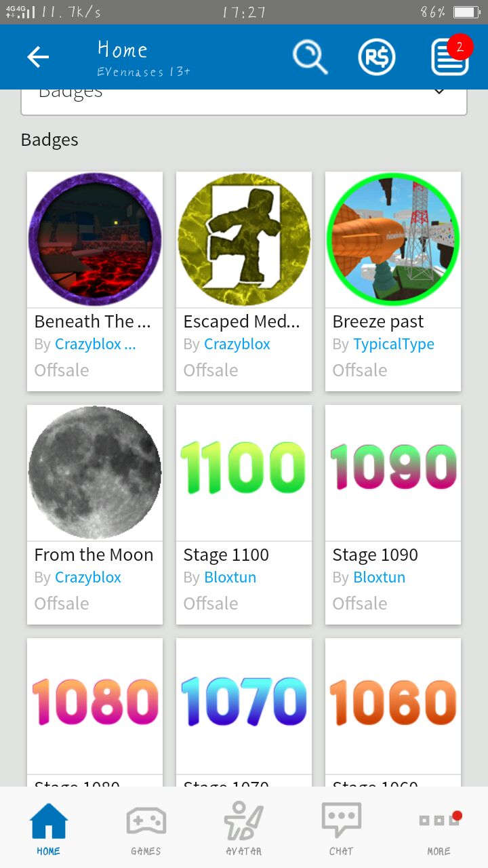Switch to the Games tab

coord(146,829)
